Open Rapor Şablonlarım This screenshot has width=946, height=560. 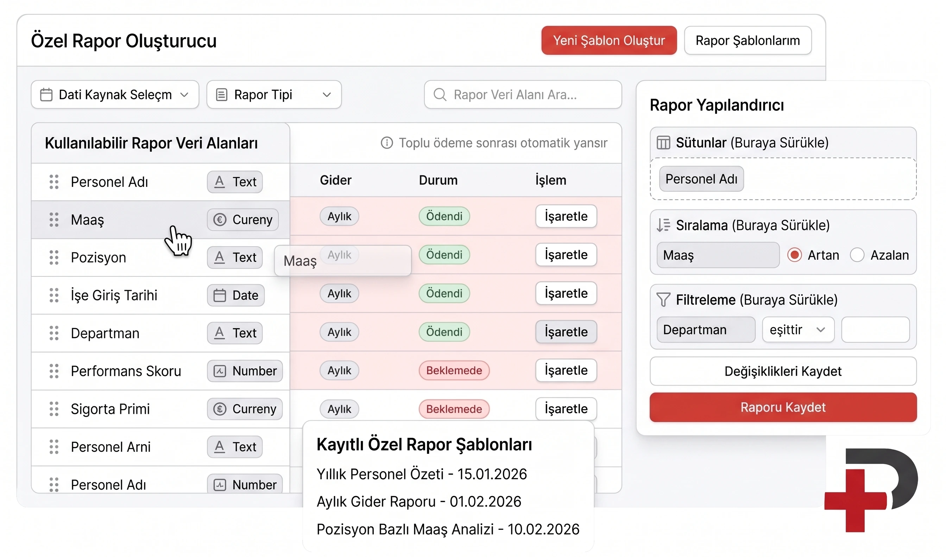click(748, 40)
